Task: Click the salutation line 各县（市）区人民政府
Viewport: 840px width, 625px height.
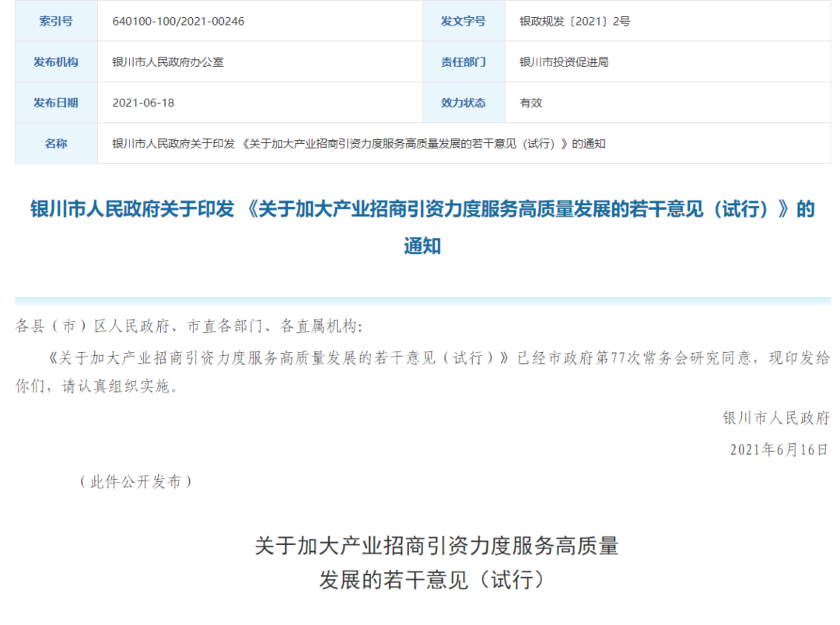Action: 188,326
